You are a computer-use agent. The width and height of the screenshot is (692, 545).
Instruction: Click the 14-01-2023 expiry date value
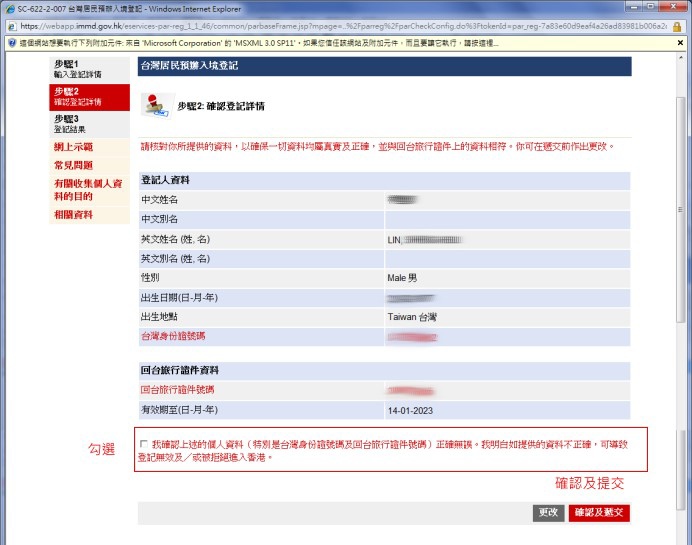coord(410,411)
